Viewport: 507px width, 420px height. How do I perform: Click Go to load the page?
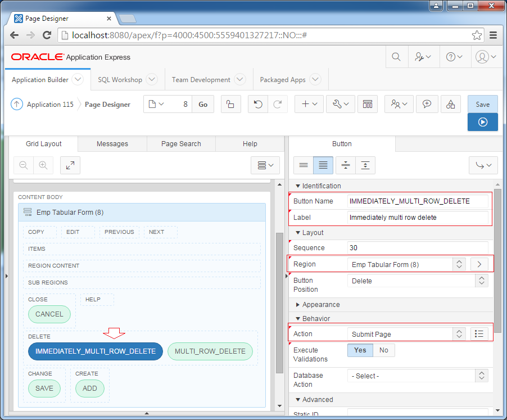[203, 104]
